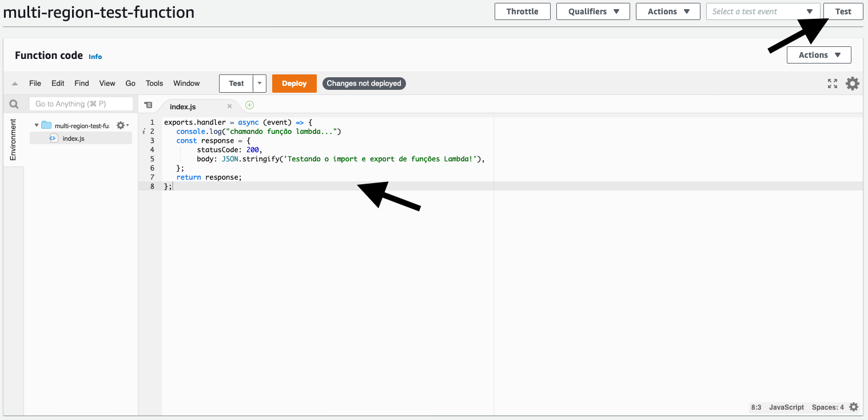
Task: Open the Find menu
Action: 82,84
